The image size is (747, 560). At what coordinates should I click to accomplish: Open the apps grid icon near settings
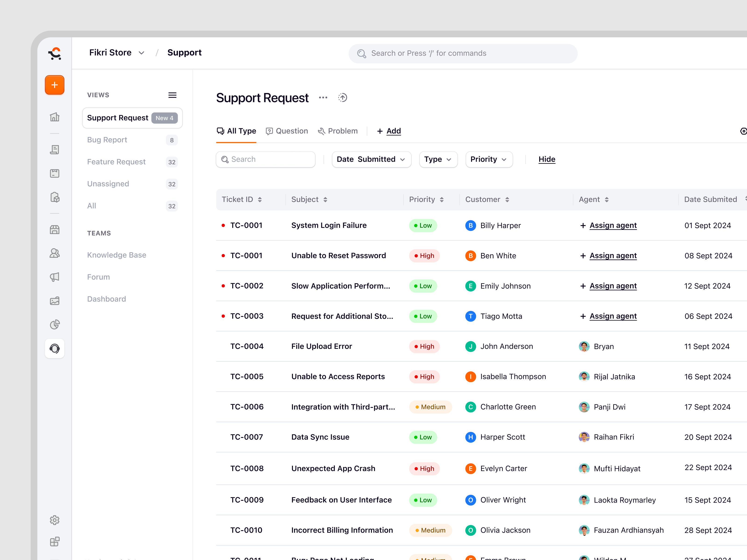coord(55,541)
